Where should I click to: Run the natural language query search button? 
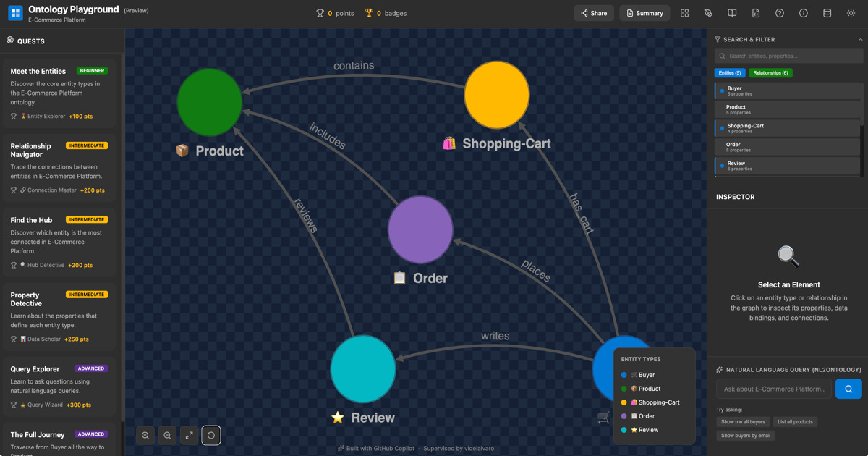(848, 389)
